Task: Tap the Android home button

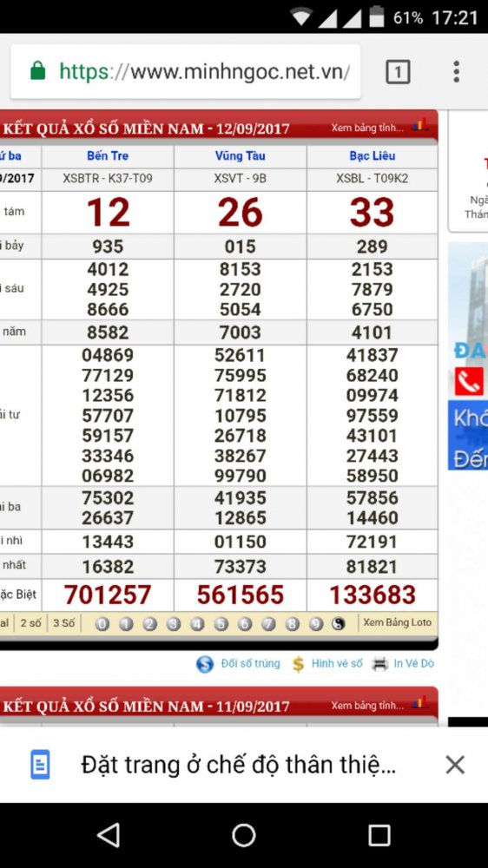Action: click(x=244, y=835)
